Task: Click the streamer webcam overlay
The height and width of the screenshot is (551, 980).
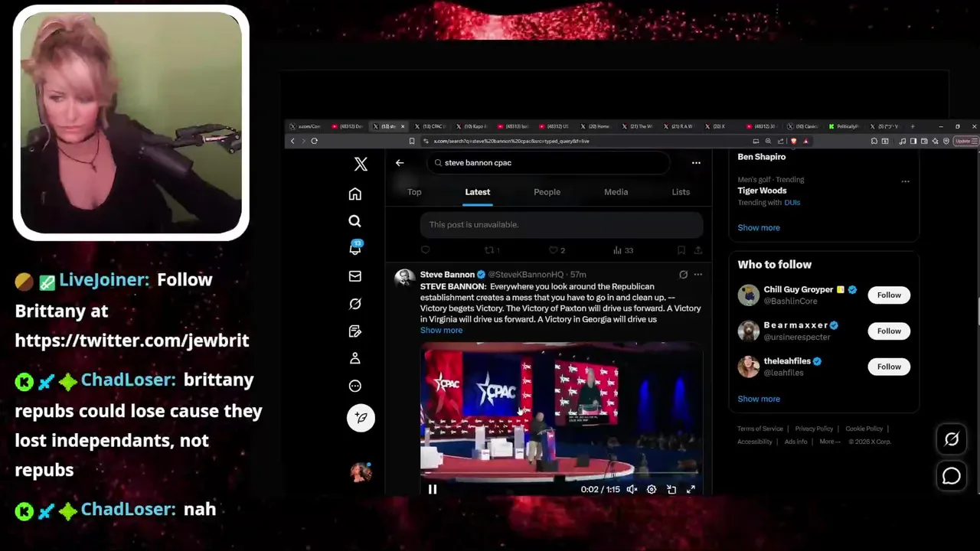Action: click(x=131, y=122)
